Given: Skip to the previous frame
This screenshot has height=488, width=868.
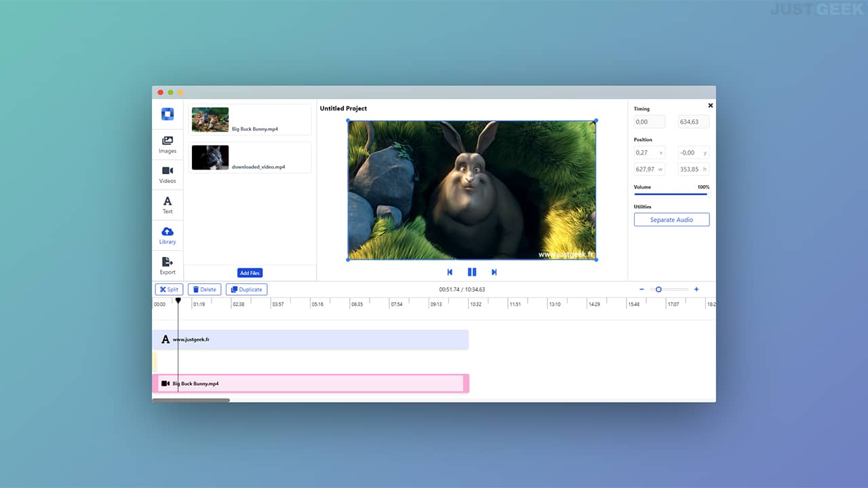Looking at the screenshot, I should (x=450, y=272).
